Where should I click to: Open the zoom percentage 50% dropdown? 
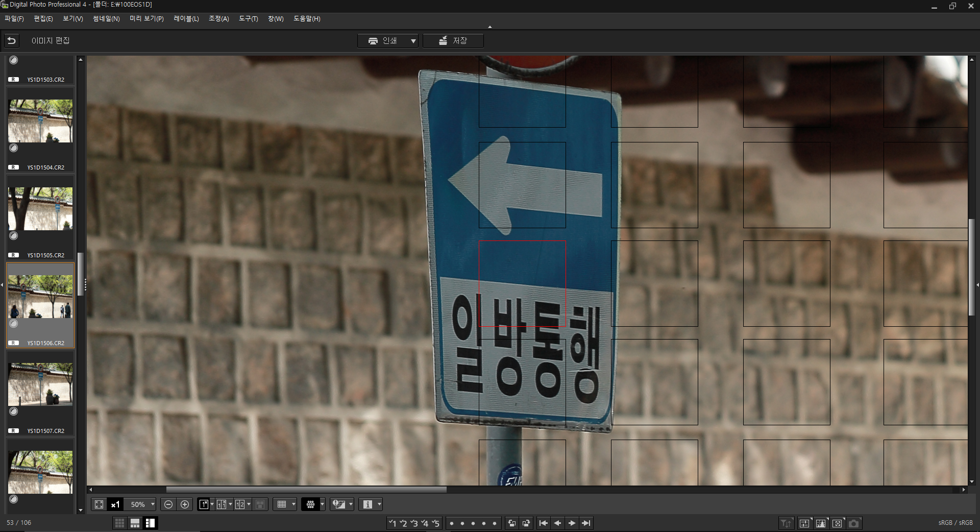tap(153, 504)
